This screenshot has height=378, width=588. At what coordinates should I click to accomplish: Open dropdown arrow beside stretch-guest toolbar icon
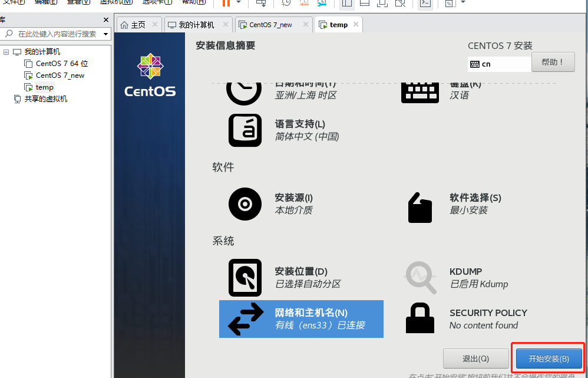[463, 2]
